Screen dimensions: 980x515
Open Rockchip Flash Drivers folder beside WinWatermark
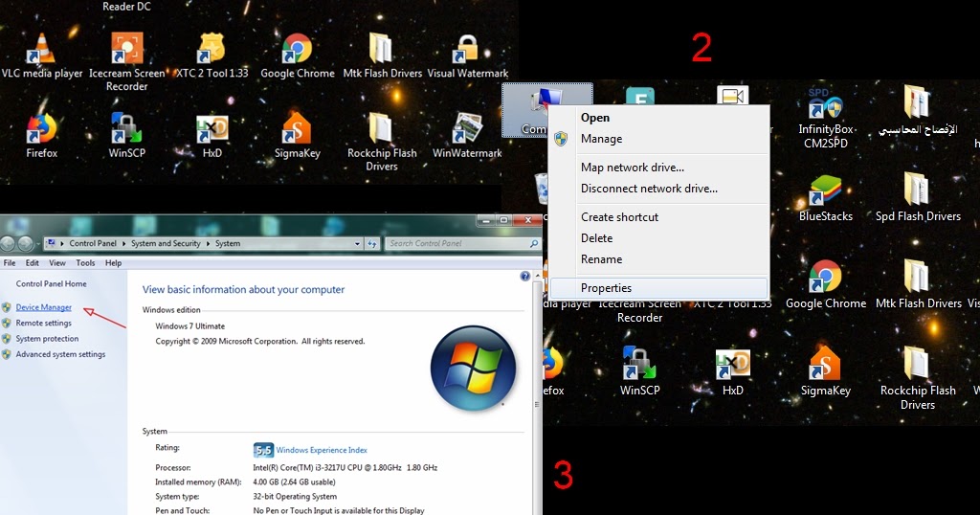click(381, 128)
